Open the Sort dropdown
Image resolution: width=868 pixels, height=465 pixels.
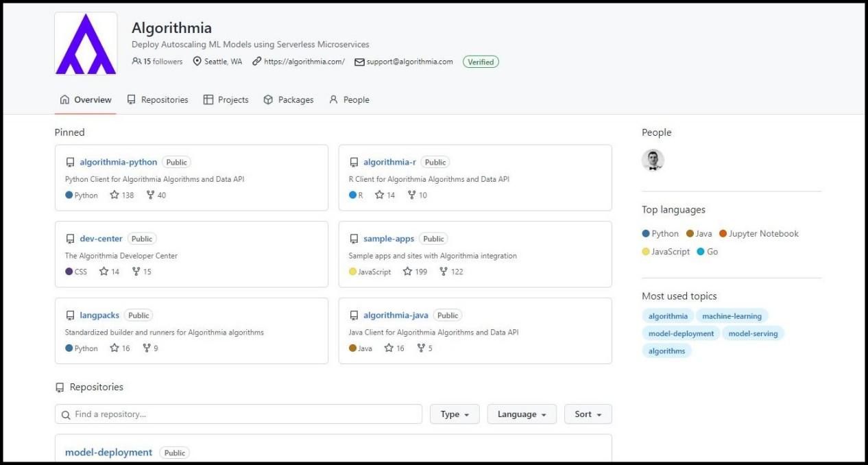[x=588, y=414]
